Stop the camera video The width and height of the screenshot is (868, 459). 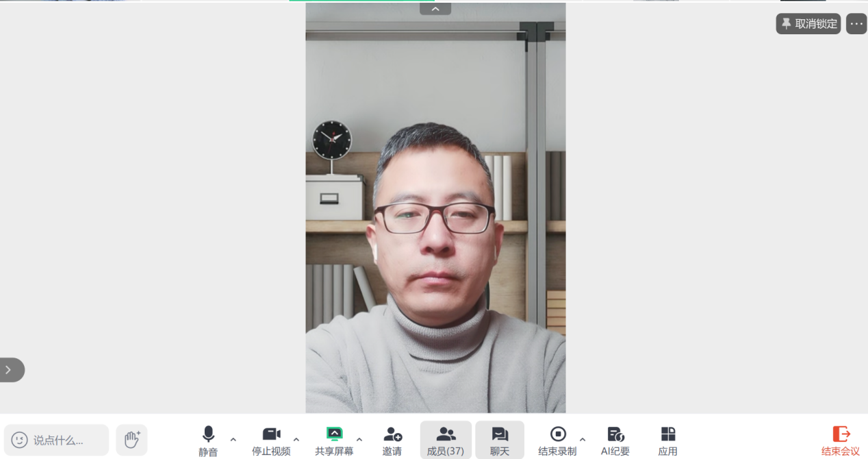coord(271,438)
